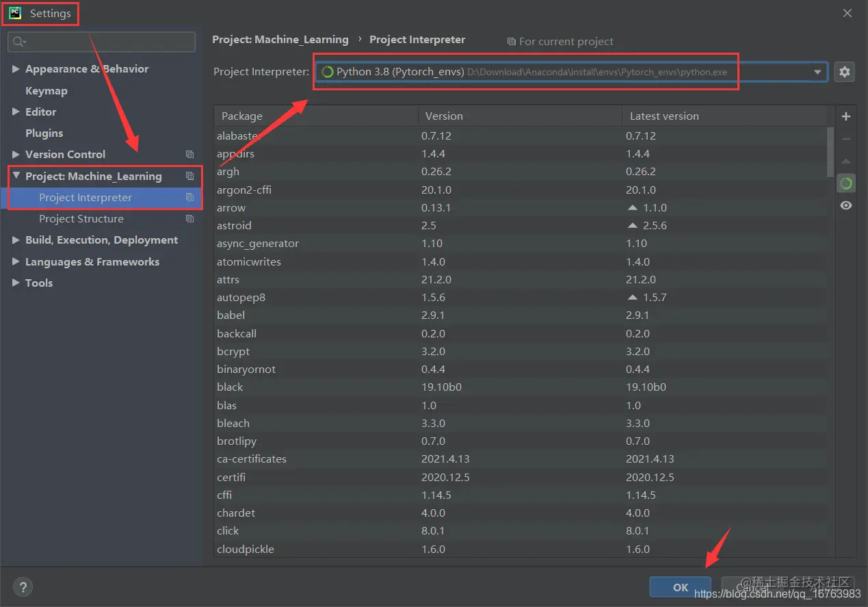
Task: Select the arrow package row
Action: [520, 208]
